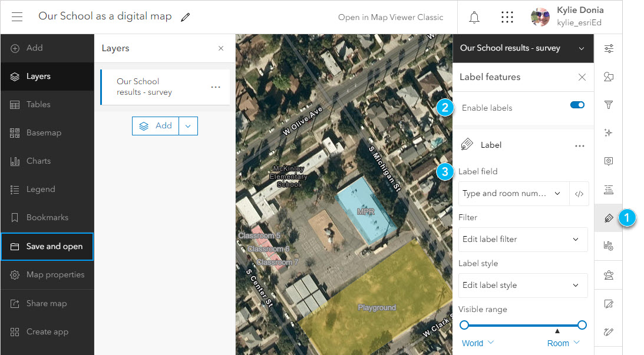Open Fields tool in right toolbar
Screen dimensions: 644x355
pos(609,190)
